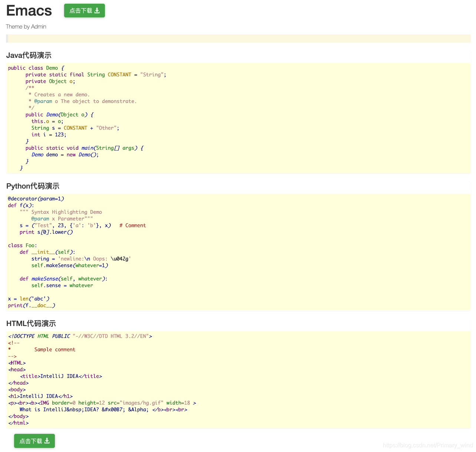The width and height of the screenshot is (476, 452).
Task: Click the '<HTML>' opening tag line
Action: pyautogui.click(x=17, y=363)
